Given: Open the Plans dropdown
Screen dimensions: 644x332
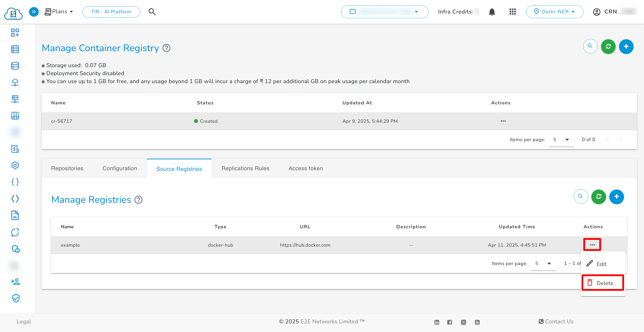Looking at the screenshot, I should [x=59, y=12].
